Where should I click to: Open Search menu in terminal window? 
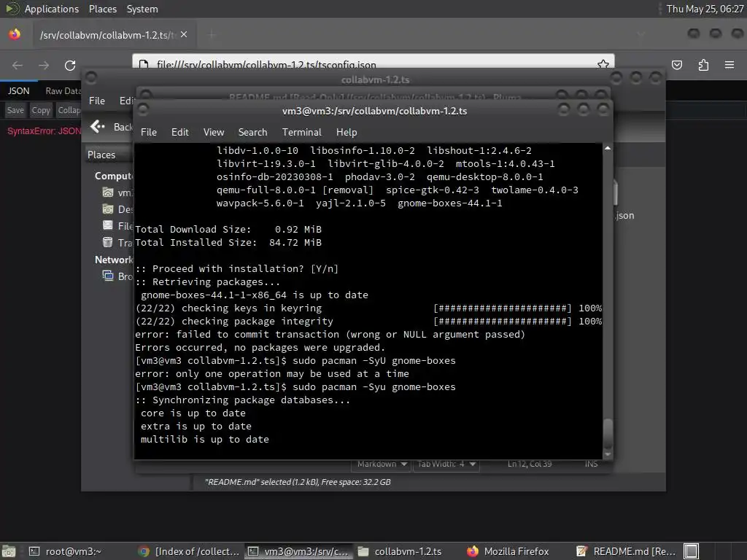(x=252, y=133)
